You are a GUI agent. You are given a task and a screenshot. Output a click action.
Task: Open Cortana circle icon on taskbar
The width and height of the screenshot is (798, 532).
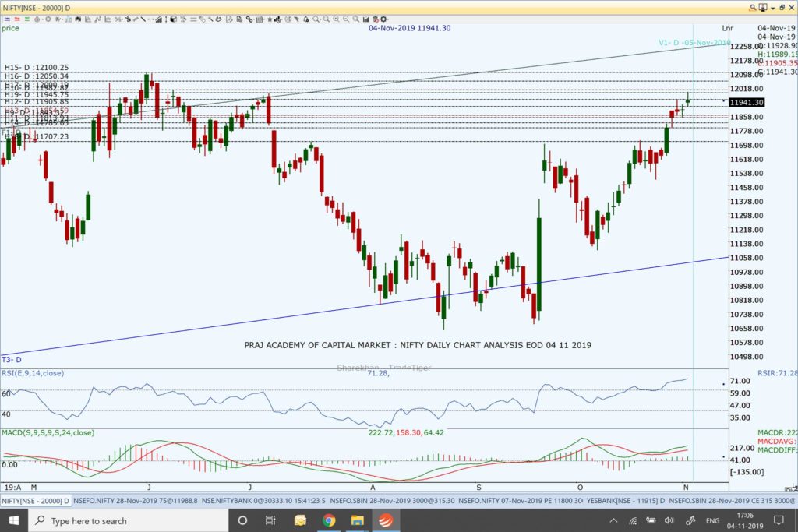(x=243, y=520)
